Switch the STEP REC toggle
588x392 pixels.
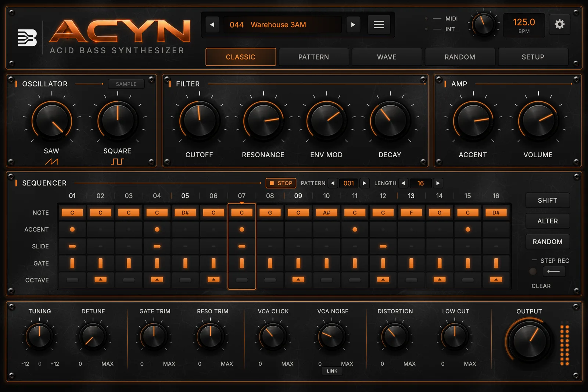point(554,271)
